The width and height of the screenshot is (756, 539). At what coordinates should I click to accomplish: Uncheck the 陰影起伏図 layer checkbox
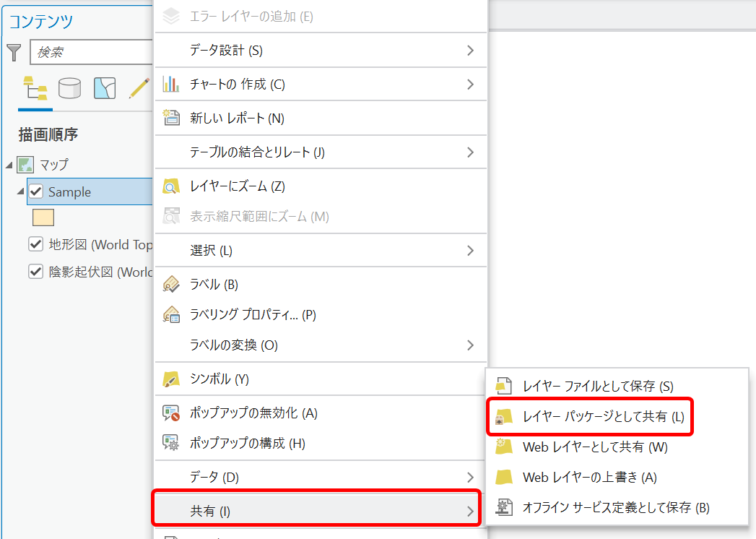tap(36, 272)
